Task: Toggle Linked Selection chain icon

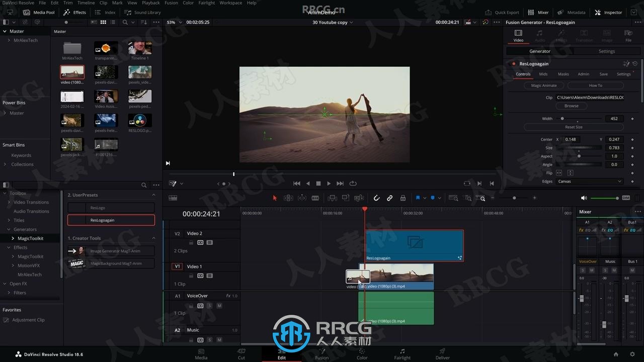Action: coord(389,198)
